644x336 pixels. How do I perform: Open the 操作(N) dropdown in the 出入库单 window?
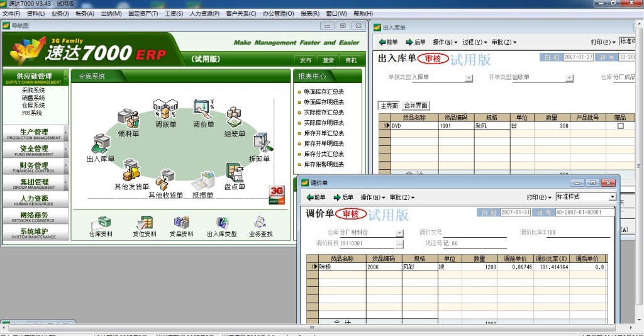445,42
